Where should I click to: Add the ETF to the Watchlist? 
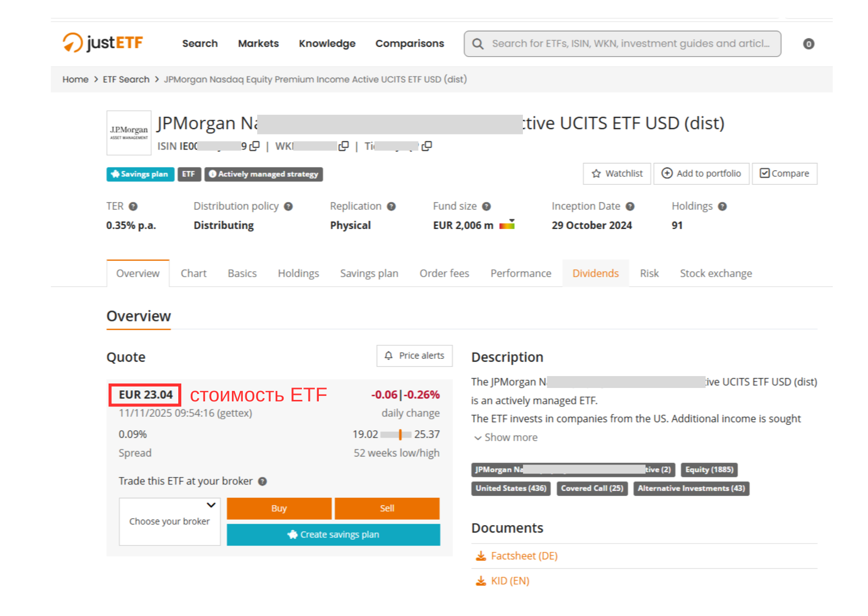pyautogui.click(x=617, y=173)
